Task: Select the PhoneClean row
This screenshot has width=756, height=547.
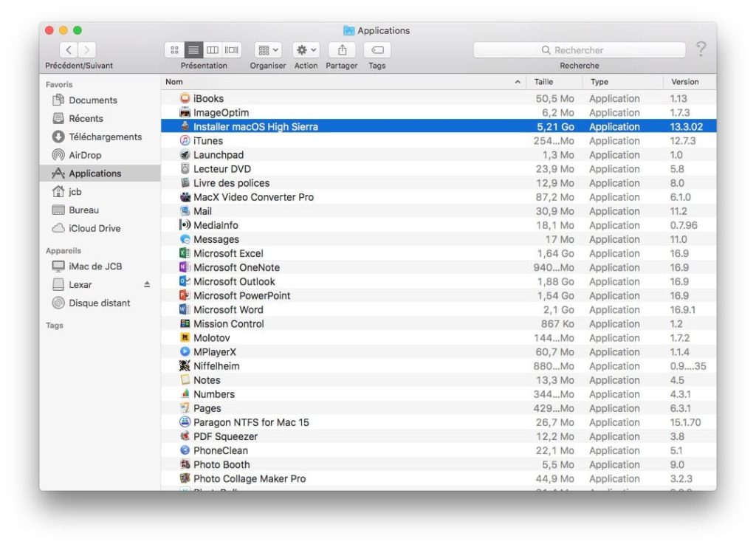Action: pos(439,450)
